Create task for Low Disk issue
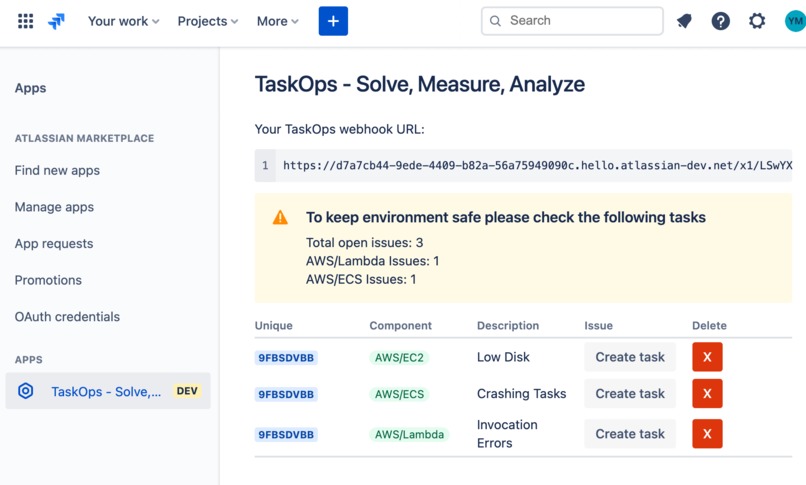Viewport: 806px width, 485px height. [630, 357]
